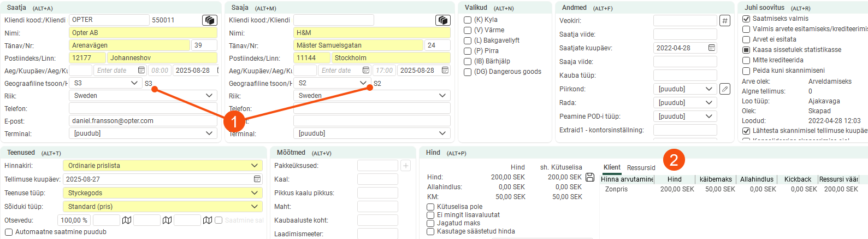Click the pencil edit icon beside Piirkond
The image size is (868, 239).
(x=724, y=89)
